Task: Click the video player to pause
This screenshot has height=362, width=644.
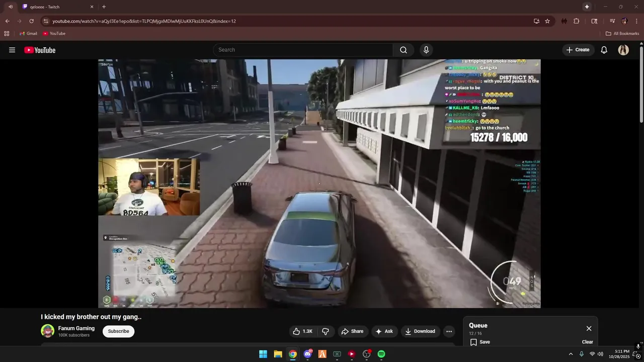Action: point(319,184)
